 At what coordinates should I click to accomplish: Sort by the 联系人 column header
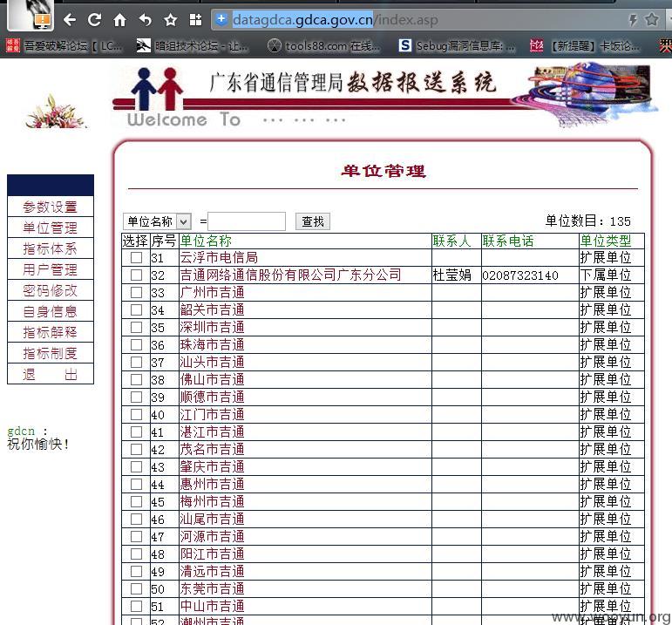(x=451, y=241)
